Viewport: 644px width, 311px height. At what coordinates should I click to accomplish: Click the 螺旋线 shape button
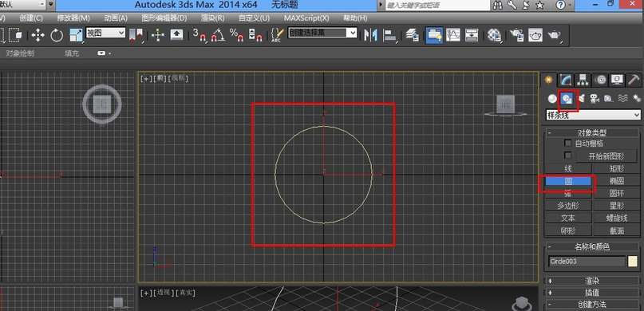tap(616, 218)
